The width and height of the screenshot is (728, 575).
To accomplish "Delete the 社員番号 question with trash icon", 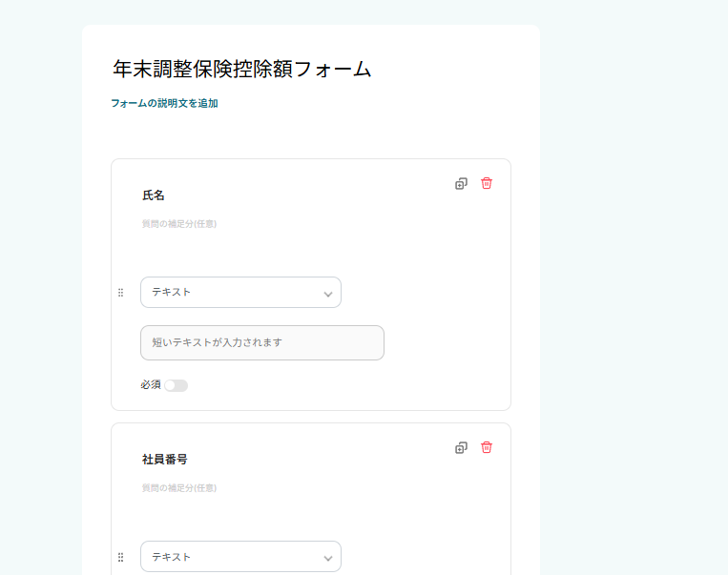I will [x=486, y=447].
